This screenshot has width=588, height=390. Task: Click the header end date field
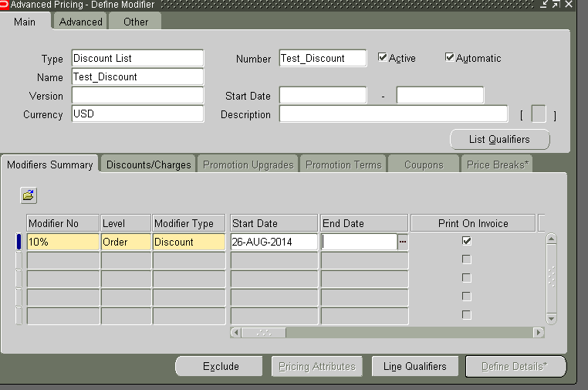tap(441, 95)
